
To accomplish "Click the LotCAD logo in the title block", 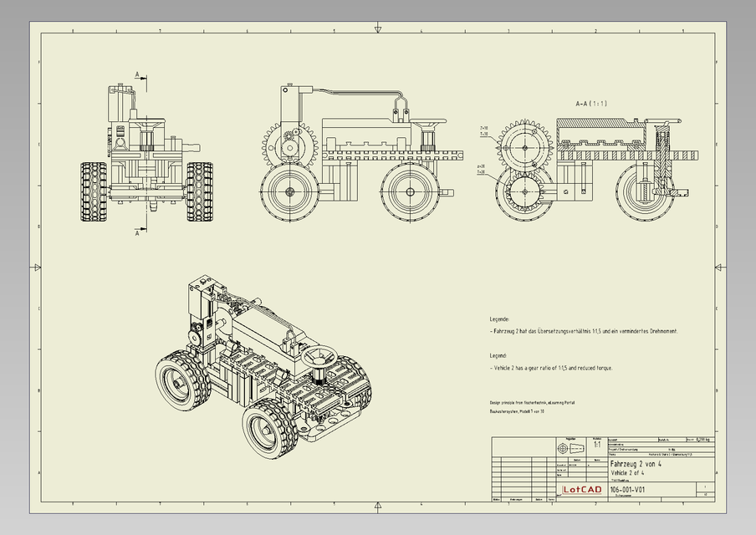I will [x=584, y=490].
